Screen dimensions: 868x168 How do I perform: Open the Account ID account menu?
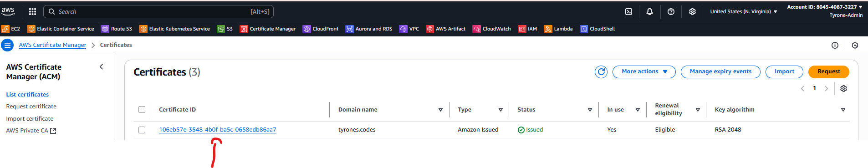click(x=824, y=11)
